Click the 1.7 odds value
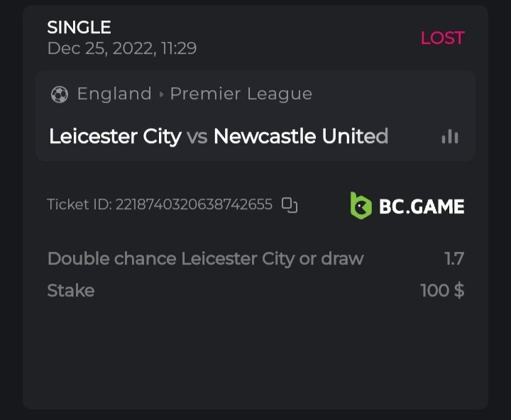511x420 pixels. coord(454,258)
